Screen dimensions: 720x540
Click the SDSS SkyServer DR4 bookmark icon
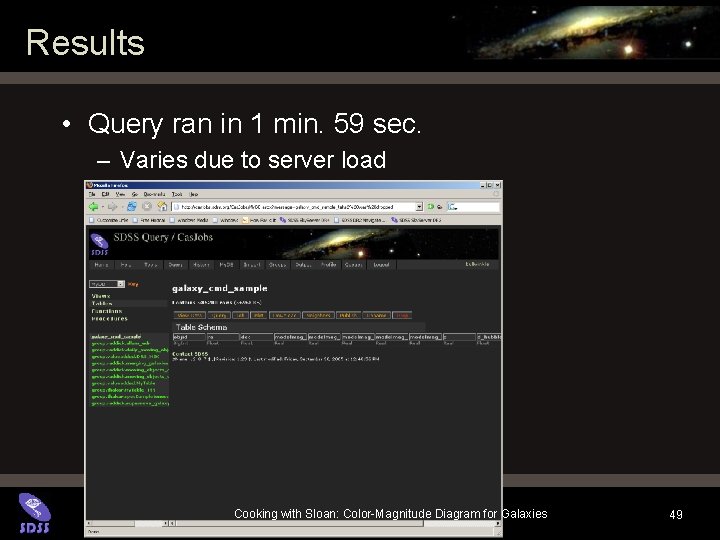tap(283, 220)
